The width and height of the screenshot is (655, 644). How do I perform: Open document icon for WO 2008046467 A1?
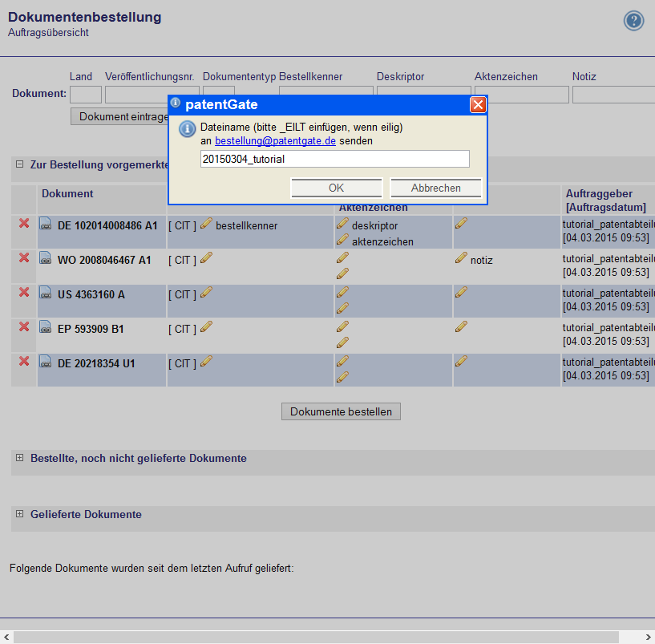point(45,258)
